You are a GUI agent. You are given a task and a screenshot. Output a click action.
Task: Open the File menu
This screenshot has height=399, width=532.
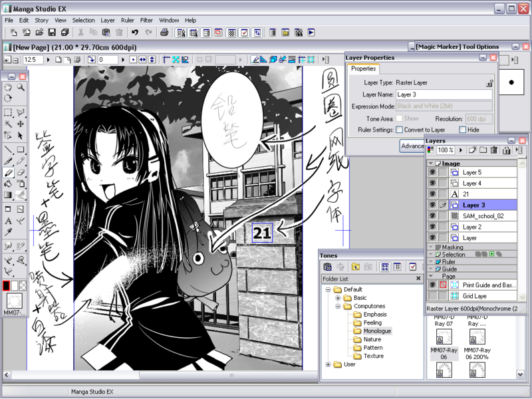[x=9, y=21]
